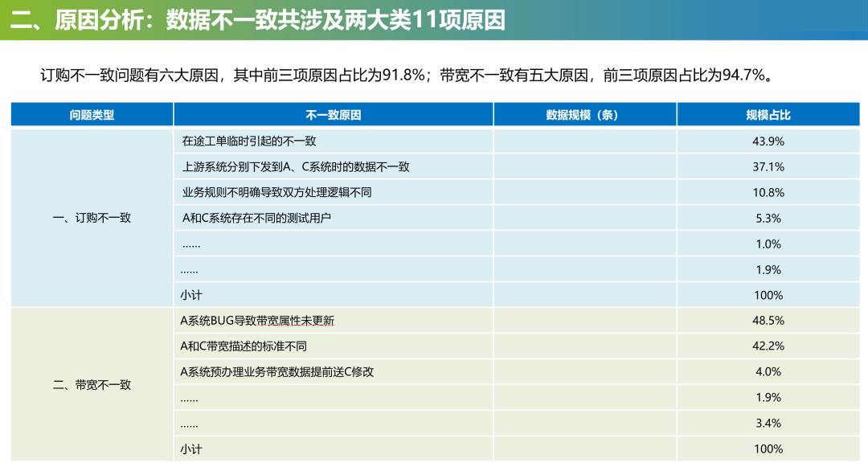This screenshot has height=471, width=868.
Task: Click the 43.9% value
Action: [768, 141]
